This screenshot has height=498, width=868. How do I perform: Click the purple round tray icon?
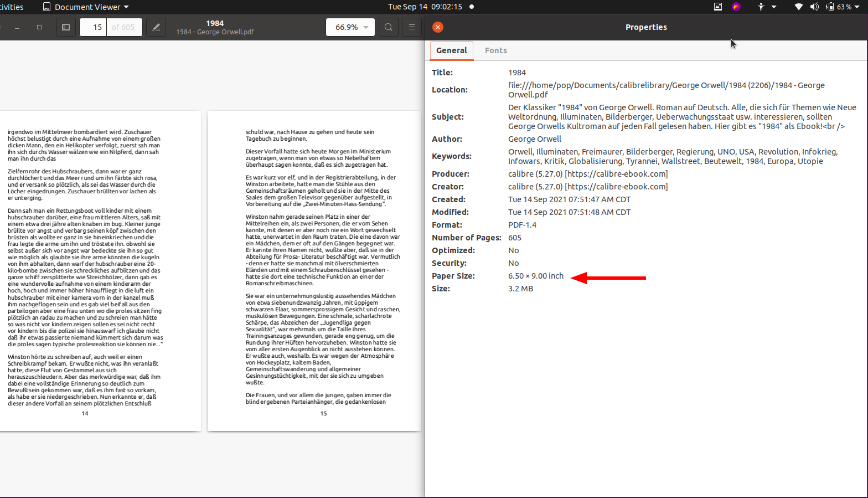[736, 7]
